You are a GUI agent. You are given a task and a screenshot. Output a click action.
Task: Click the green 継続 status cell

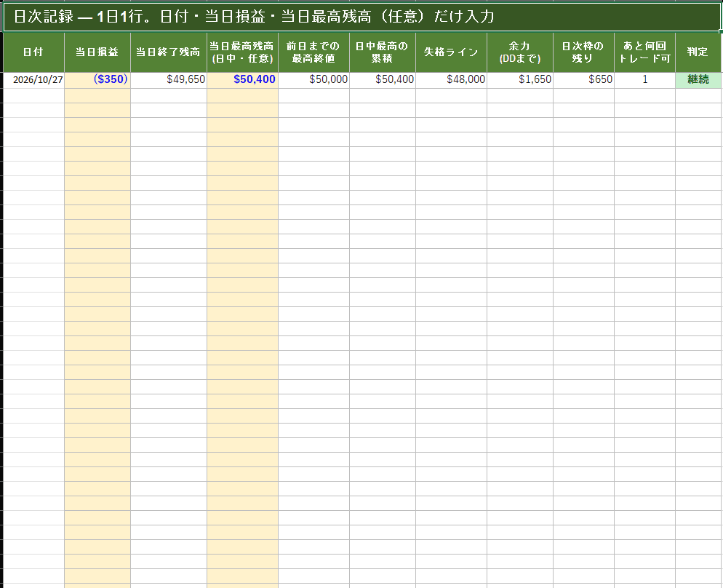pyautogui.click(x=698, y=80)
